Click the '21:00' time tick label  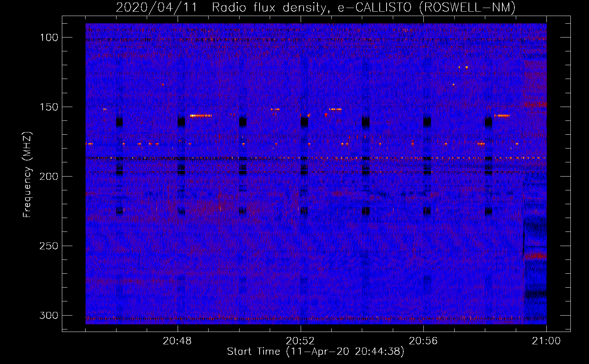coord(546,341)
